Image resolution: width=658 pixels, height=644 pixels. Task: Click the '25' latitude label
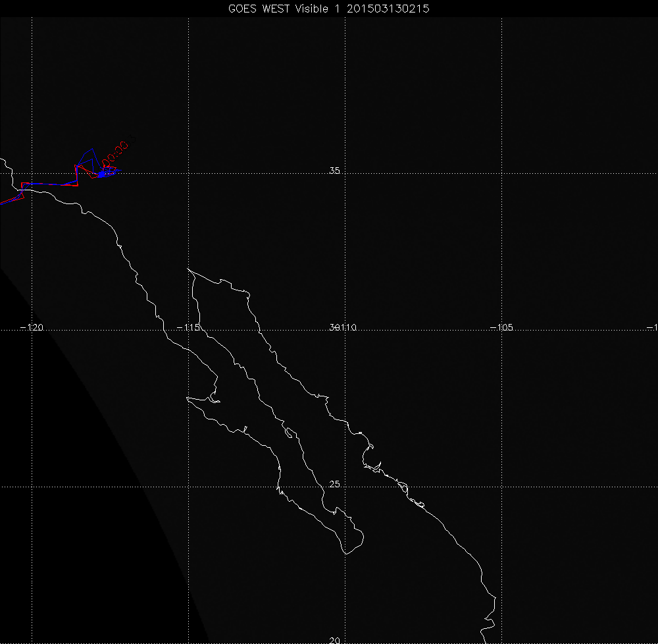[x=334, y=484]
